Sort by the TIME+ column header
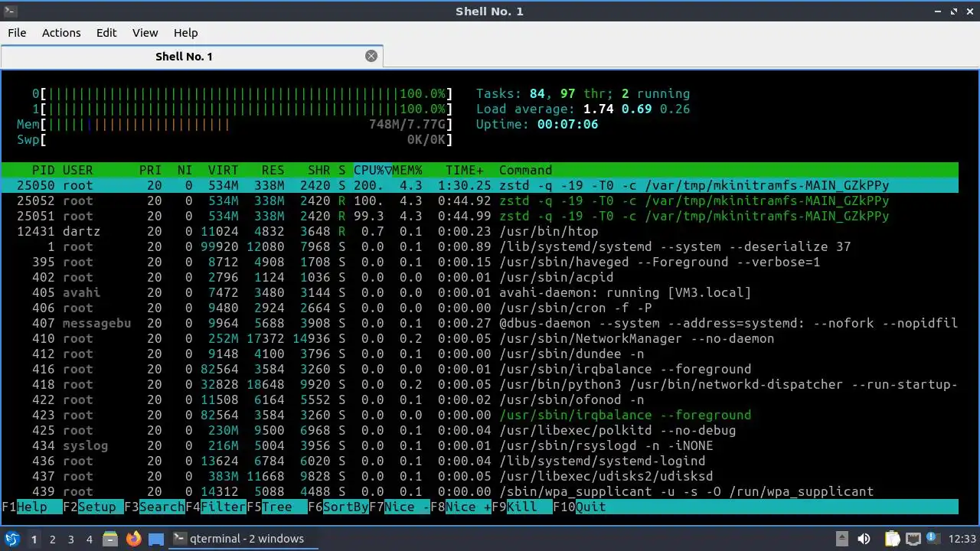980x551 pixels. [465, 170]
